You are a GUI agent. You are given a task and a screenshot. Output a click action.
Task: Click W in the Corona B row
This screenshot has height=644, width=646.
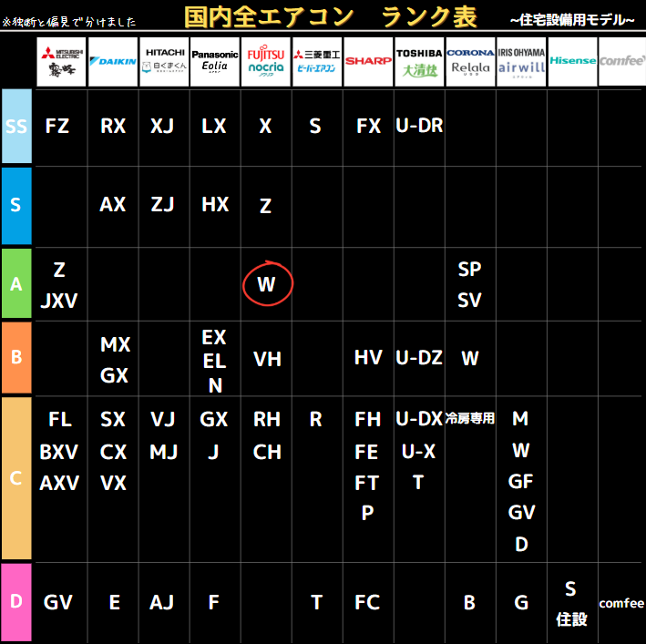pyautogui.click(x=469, y=359)
